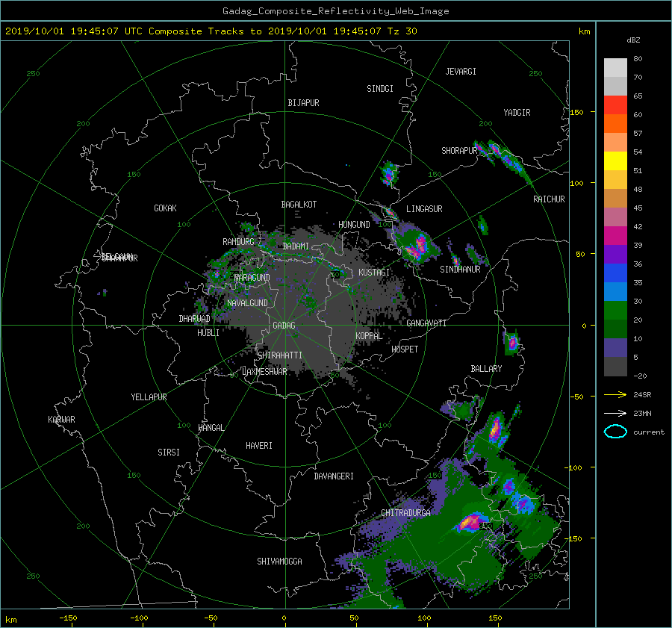Select the BADAMI label
Viewport: 672px width, 628px height.
click(296, 246)
